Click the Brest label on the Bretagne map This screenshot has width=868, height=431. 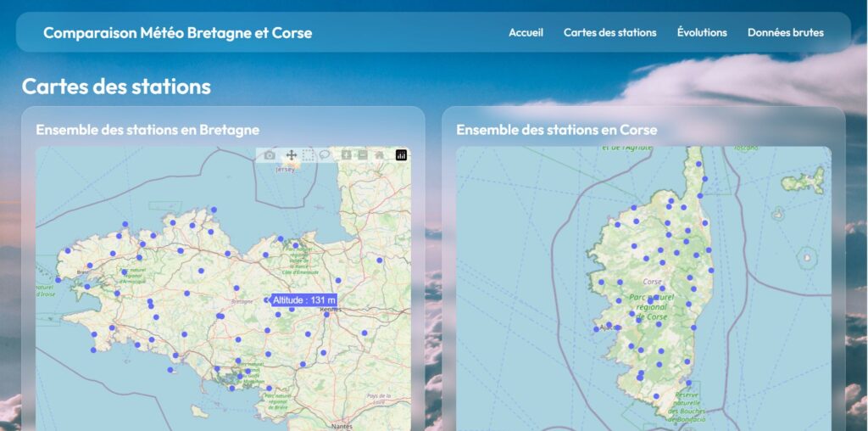83,272
